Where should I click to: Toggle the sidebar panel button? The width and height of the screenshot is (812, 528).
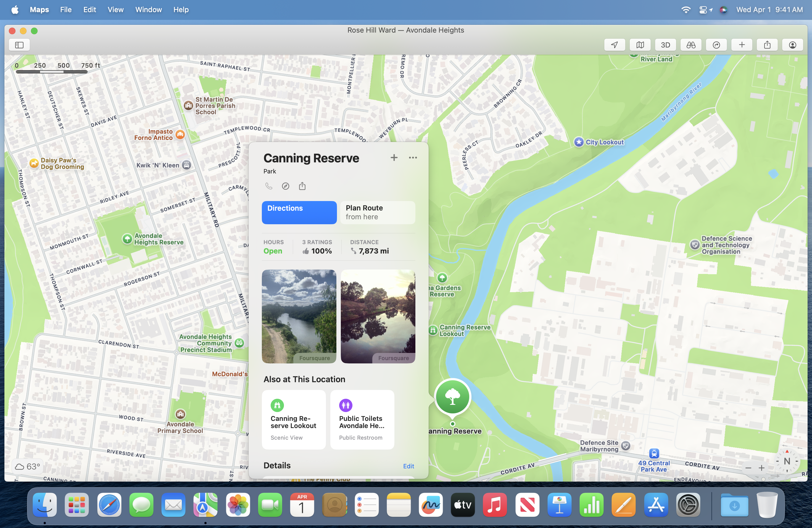19,45
